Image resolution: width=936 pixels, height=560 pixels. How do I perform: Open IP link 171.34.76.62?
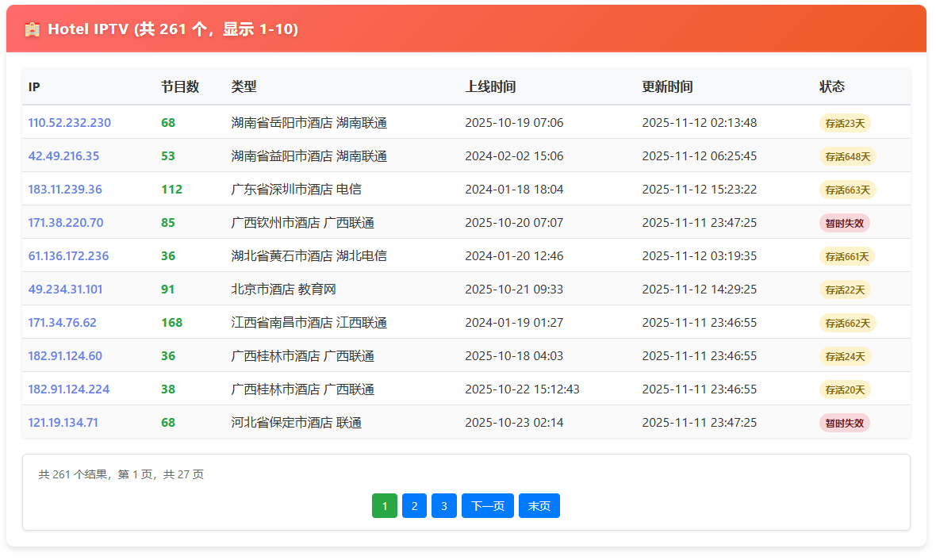click(62, 323)
